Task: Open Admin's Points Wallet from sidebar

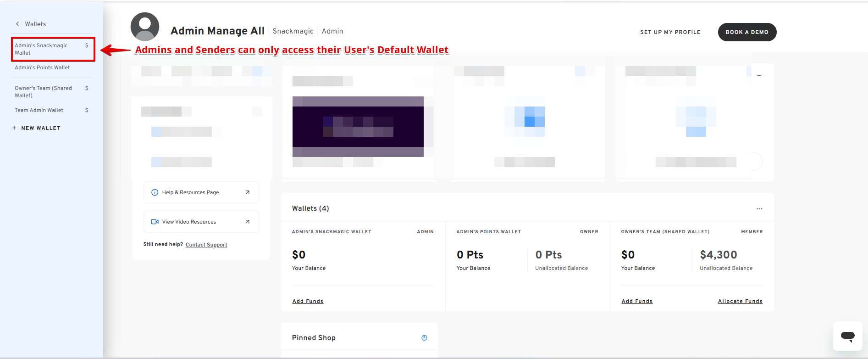Action: pos(42,67)
